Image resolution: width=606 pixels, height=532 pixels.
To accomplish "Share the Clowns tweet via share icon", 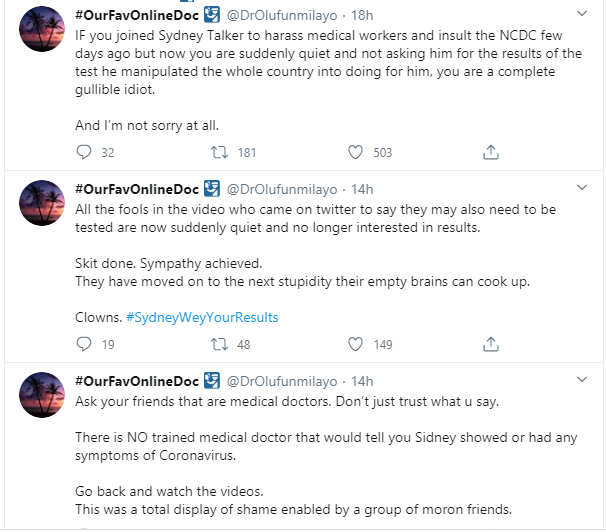I will coord(491,344).
